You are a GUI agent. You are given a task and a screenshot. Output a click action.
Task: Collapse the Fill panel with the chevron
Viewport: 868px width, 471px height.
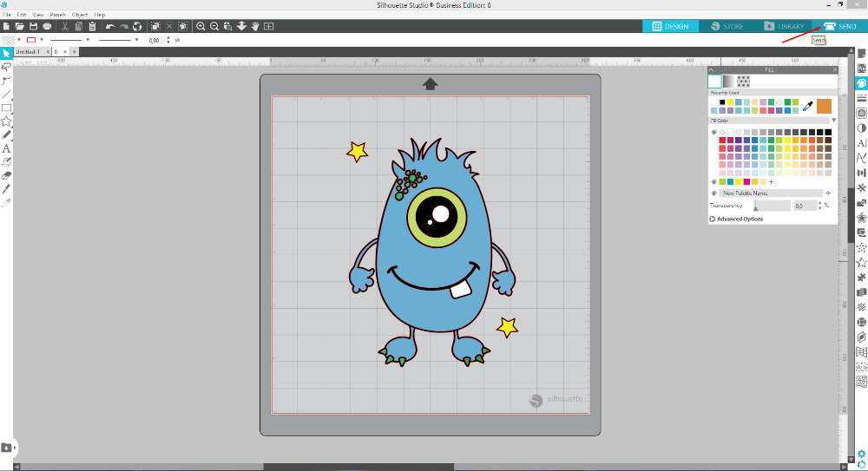pyautogui.click(x=712, y=69)
